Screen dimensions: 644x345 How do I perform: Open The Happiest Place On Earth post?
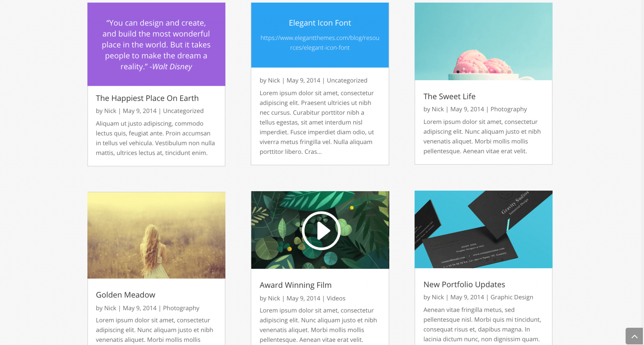coord(147,98)
